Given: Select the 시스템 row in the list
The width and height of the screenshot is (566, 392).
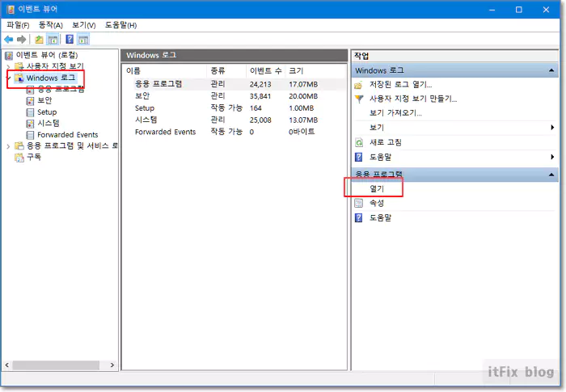Looking at the screenshot, I should [234, 120].
